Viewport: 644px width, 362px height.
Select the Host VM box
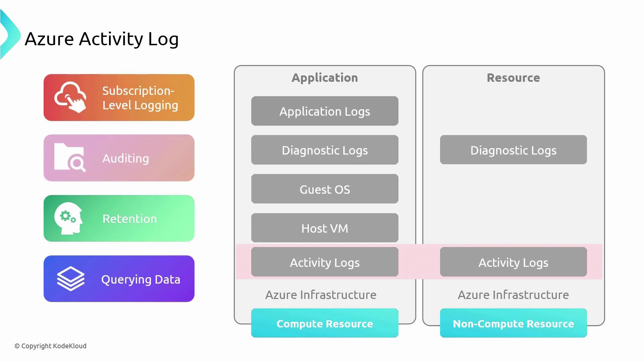(x=325, y=228)
